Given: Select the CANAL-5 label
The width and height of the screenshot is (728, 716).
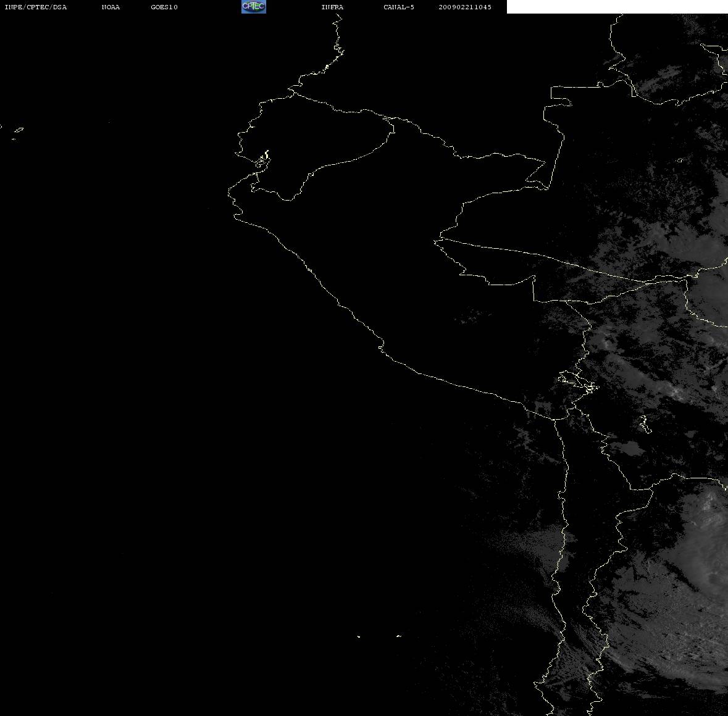Looking at the screenshot, I should [399, 7].
